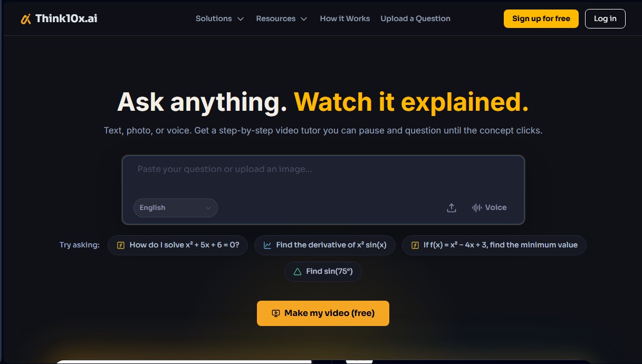Screen dimensions: 642x364
Task: Click the Think10x.ai brand name
Action: 66,19
